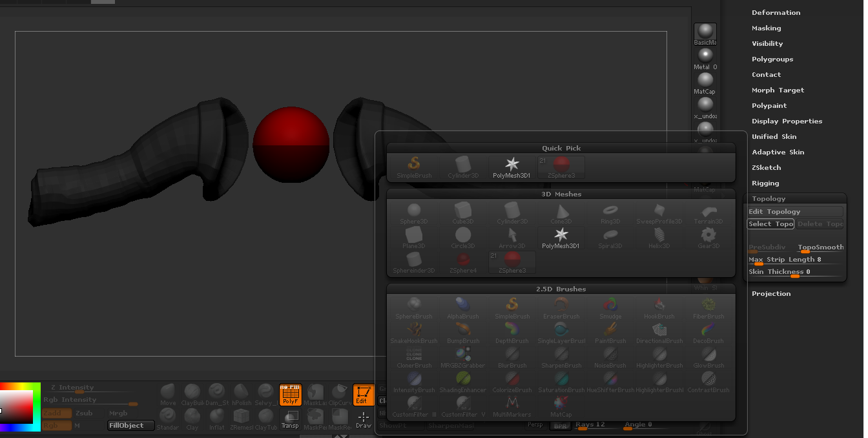Open the Masking section
The height and width of the screenshot is (438, 868).
pos(766,28)
